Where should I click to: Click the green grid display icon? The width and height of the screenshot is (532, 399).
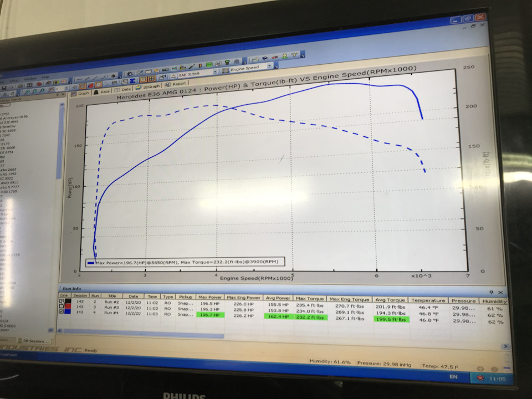point(209,64)
